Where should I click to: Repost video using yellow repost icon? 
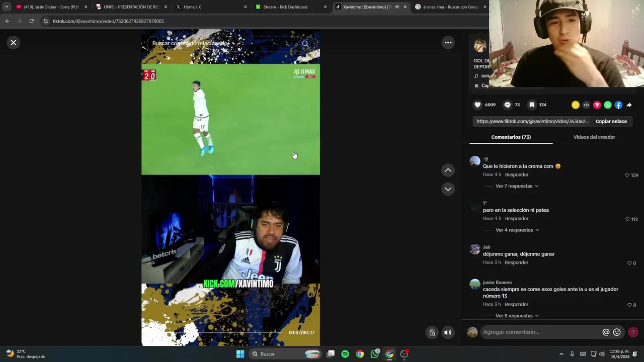pos(576,105)
